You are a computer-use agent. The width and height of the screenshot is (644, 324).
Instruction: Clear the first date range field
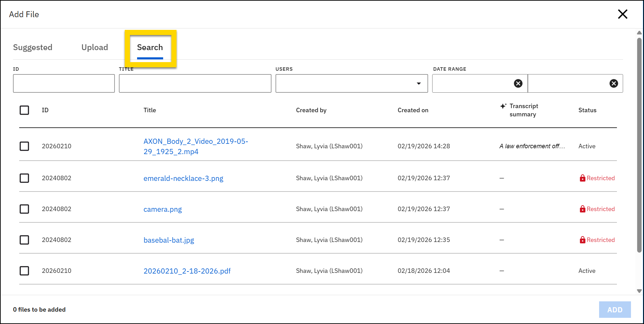[x=518, y=83]
